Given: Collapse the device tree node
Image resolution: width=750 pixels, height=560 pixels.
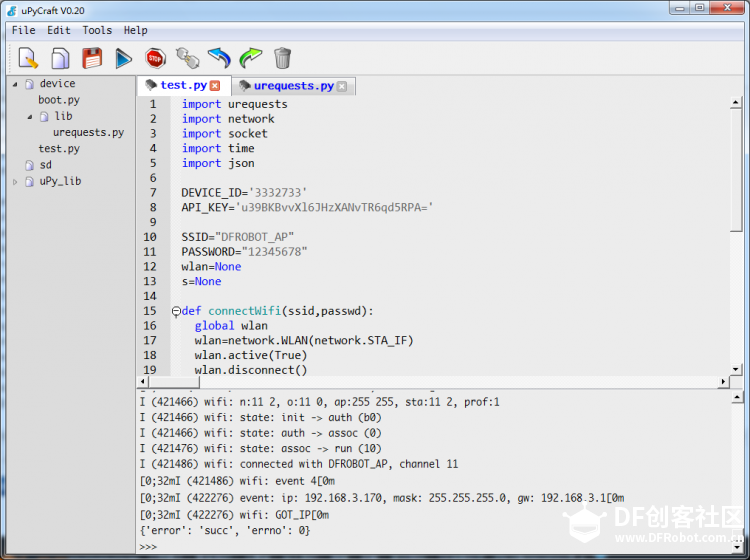Looking at the screenshot, I should (x=15, y=84).
